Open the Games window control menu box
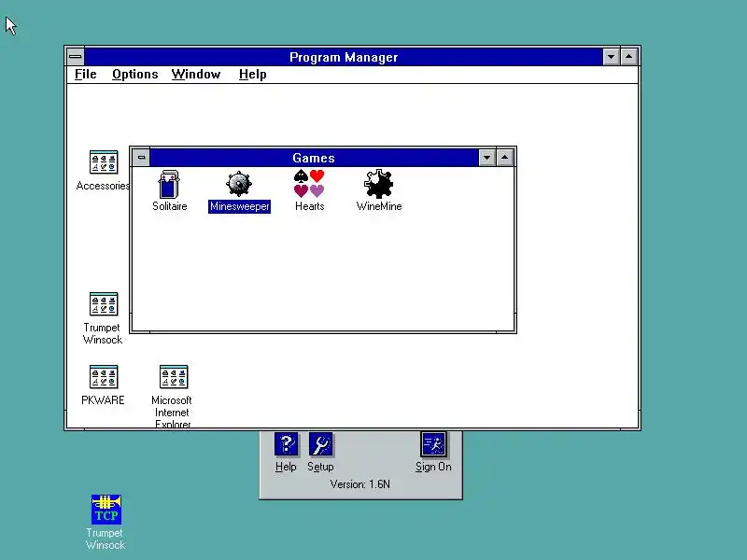Image resolution: width=747 pixels, height=560 pixels. pyautogui.click(x=141, y=157)
